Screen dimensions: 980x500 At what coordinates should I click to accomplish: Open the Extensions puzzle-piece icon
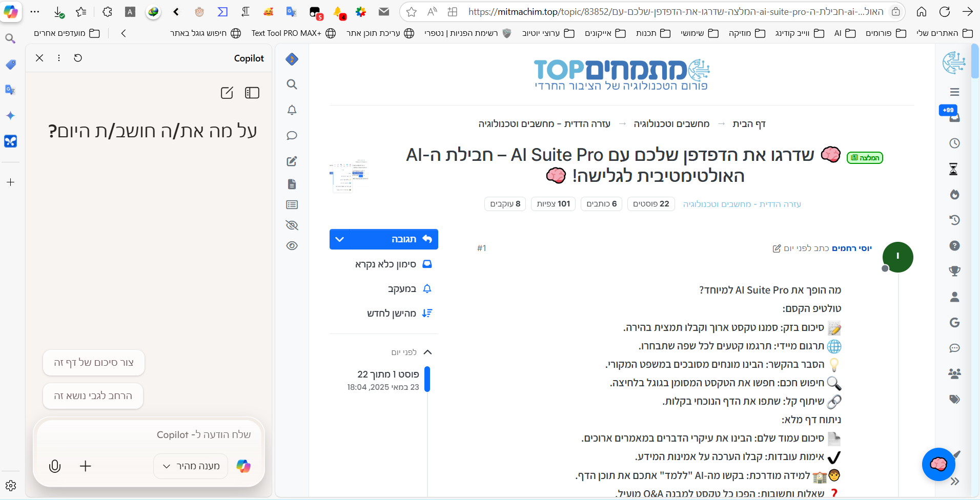[x=107, y=12]
